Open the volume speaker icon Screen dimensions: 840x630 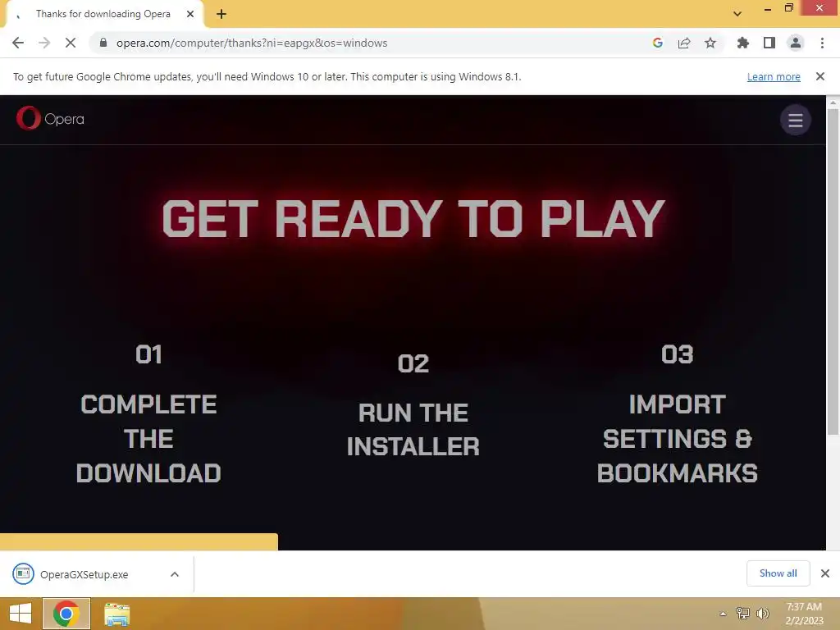tap(763, 614)
